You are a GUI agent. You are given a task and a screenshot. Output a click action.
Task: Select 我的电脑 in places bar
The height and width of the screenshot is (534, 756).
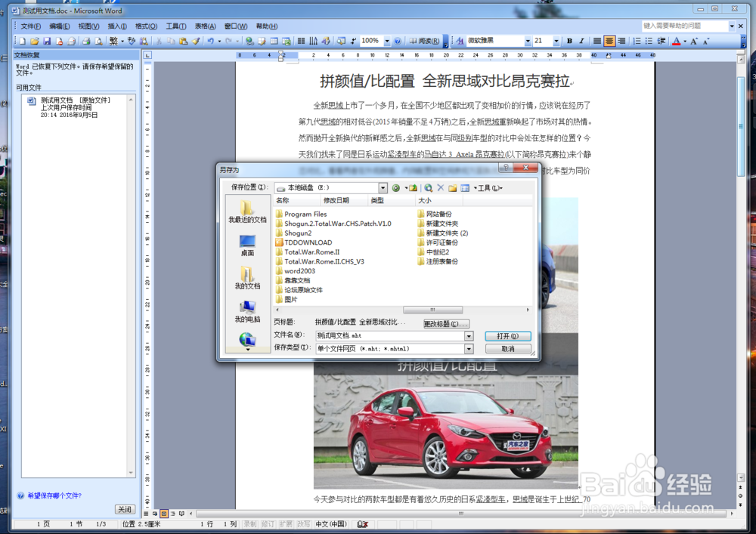click(x=247, y=311)
